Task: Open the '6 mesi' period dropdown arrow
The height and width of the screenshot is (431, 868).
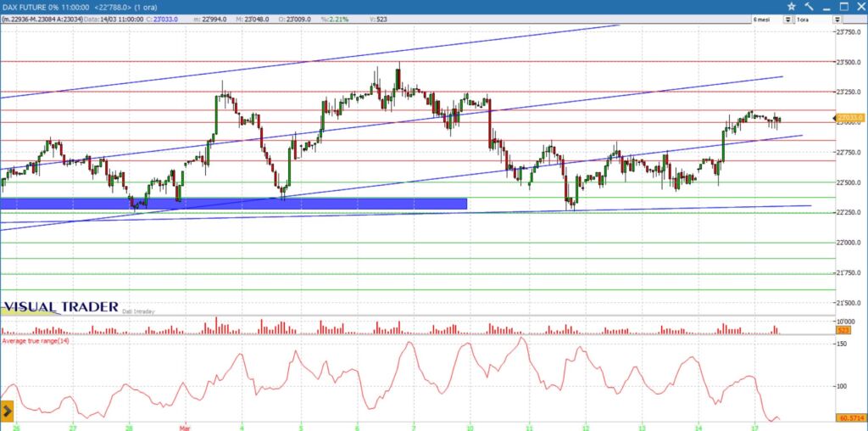Action: point(787,20)
